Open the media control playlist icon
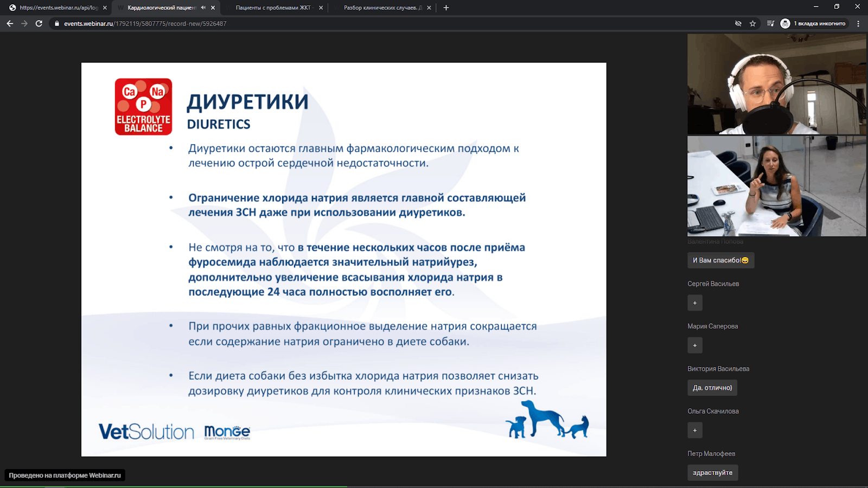This screenshot has height=488, width=868. [x=770, y=23]
